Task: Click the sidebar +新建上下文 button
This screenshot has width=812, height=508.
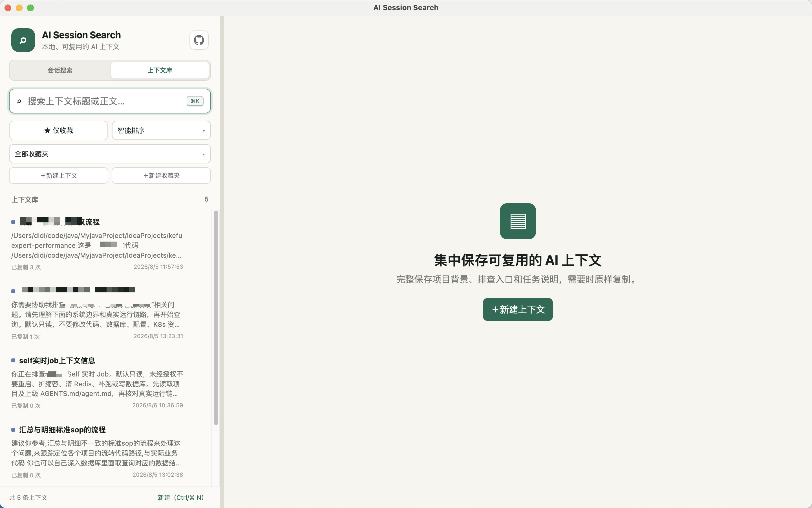Action: (x=59, y=175)
